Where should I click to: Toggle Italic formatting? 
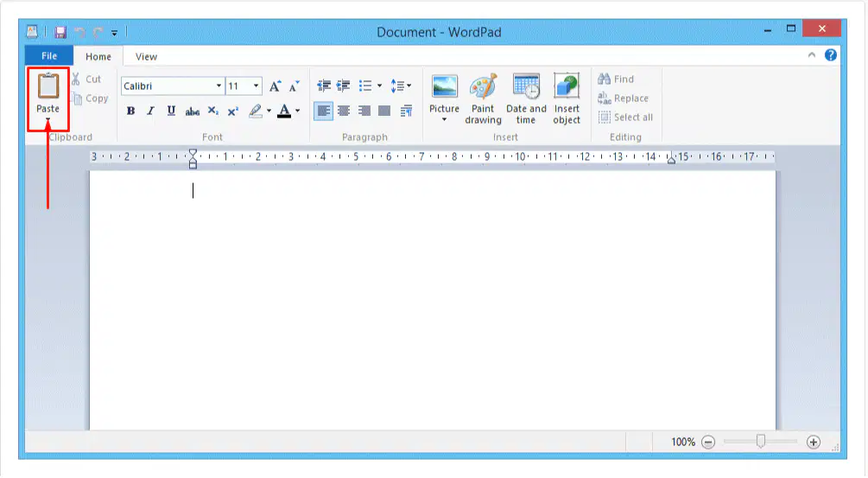click(150, 111)
